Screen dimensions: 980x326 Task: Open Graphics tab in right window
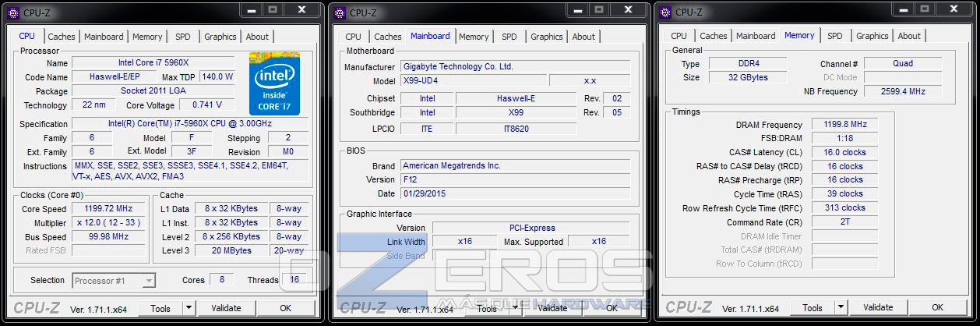(872, 36)
